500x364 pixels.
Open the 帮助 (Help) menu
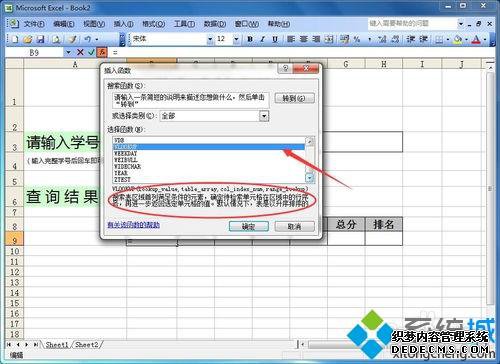pos(279,24)
